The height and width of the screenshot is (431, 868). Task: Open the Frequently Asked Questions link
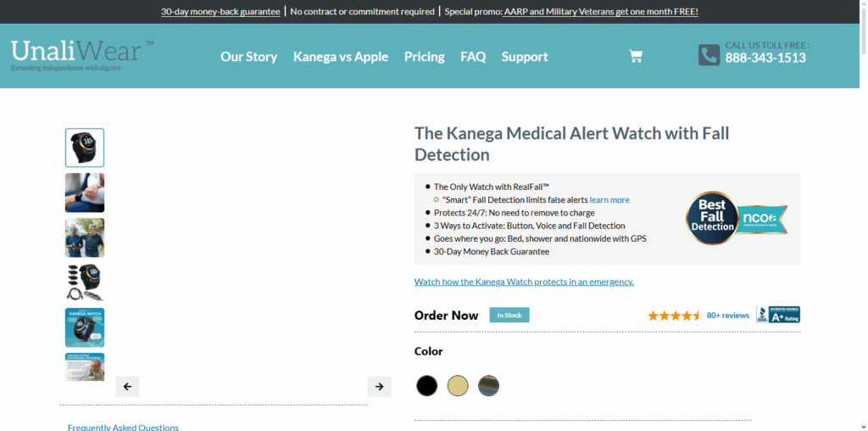[x=124, y=427]
